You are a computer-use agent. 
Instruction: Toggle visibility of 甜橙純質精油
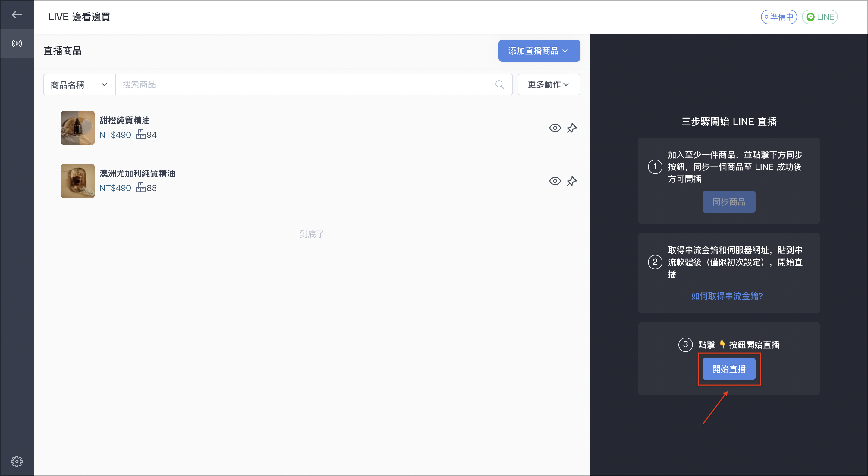555,128
